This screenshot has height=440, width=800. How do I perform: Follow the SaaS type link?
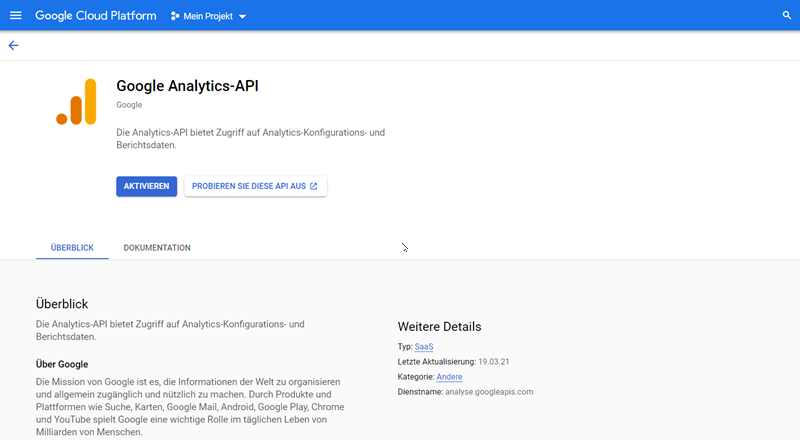tap(424, 346)
